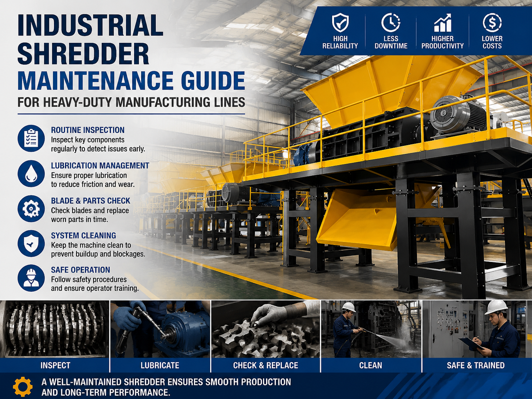This screenshot has height=399, width=532.
Task: Click the Routine Inspection checklist icon
Action: [x=31, y=139]
